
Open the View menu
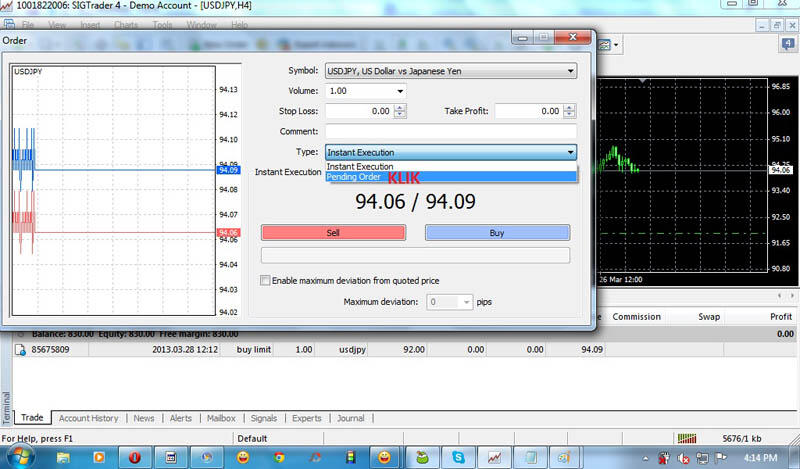[57, 24]
